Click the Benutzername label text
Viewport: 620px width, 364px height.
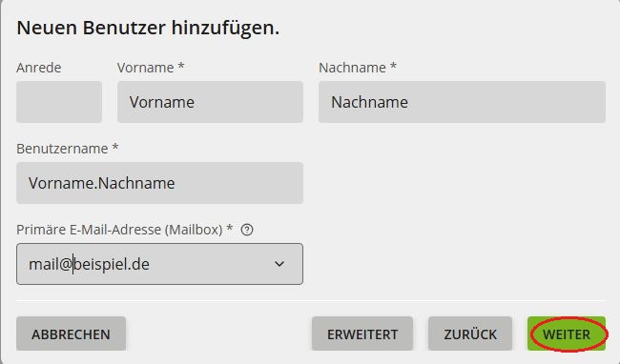coord(62,149)
